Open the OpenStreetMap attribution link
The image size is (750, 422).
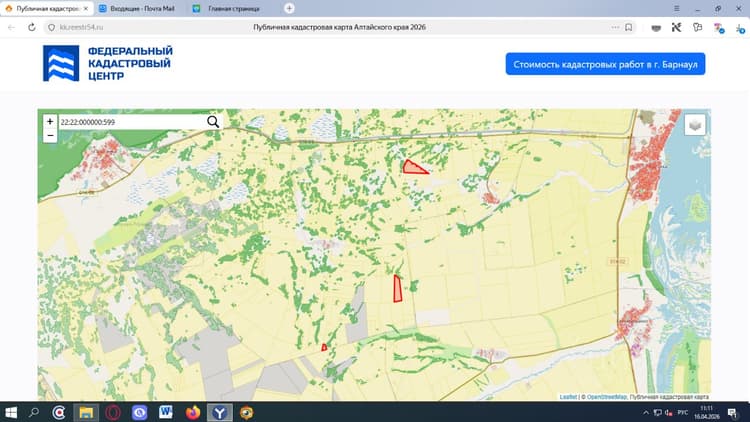pyautogui.click(x=606, y=397)
